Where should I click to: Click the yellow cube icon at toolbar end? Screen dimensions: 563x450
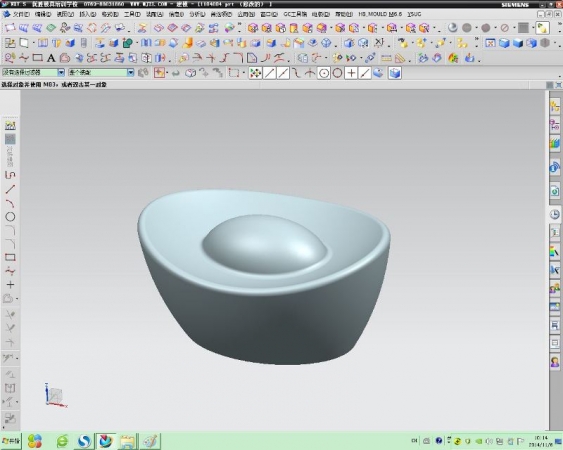(542, 28)
